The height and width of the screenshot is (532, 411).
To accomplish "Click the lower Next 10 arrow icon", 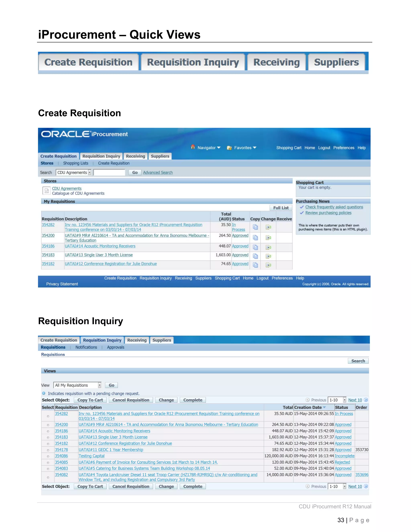I will (x=366, y=486).
